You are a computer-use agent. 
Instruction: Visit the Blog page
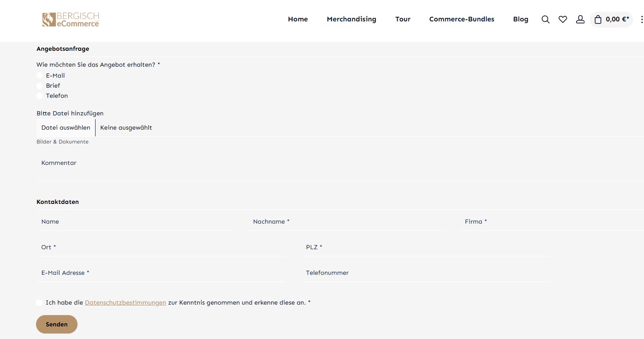(520, 19)
